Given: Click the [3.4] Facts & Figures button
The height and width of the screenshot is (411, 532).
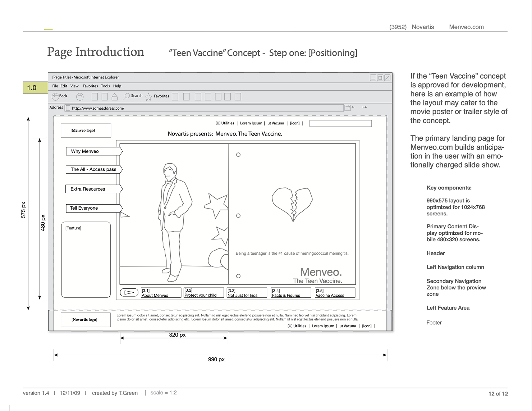Looking at the screenshot, I should pos(291,293).
